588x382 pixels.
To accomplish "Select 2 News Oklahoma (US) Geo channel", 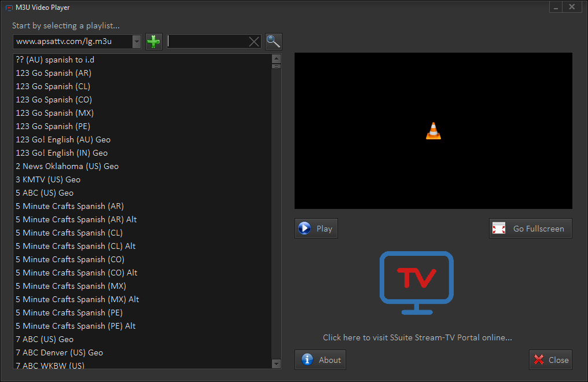I will pyautogui.click(x=67, y=166).
